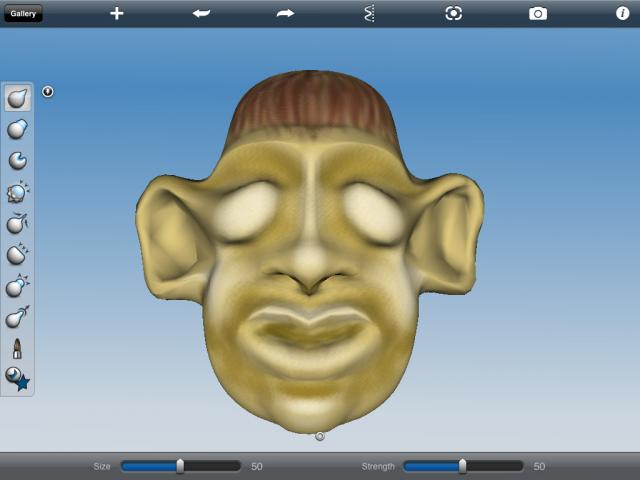Viewport: 640px width, 480px height.
Task: Select the bumpy-edged blob sculpt tool
Action: (18, 192)
